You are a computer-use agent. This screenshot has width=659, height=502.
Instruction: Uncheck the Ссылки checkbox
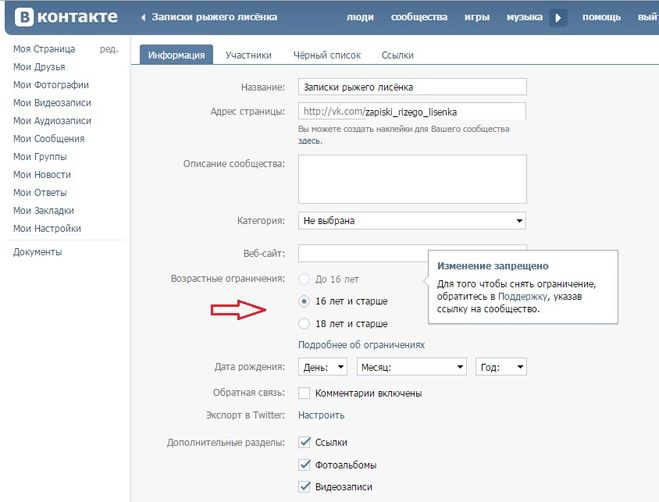[305, 442]
